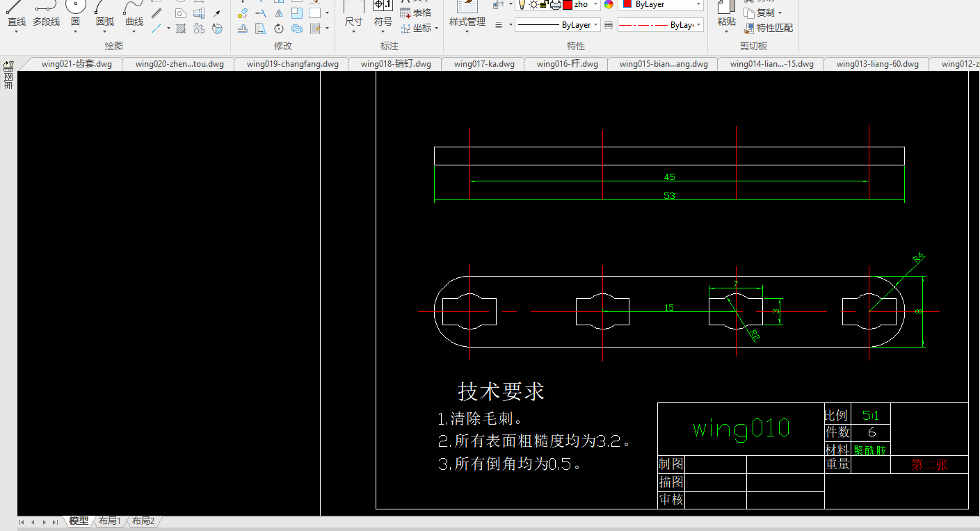
Task: Switch to wing021-齿套.dwg tab
Action: [x=77, y=64]
